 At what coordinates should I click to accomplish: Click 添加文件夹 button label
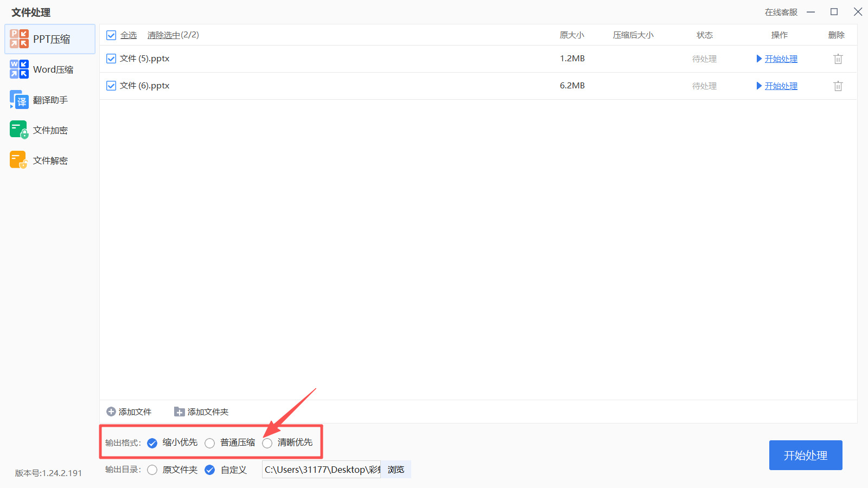pos(208,412)
